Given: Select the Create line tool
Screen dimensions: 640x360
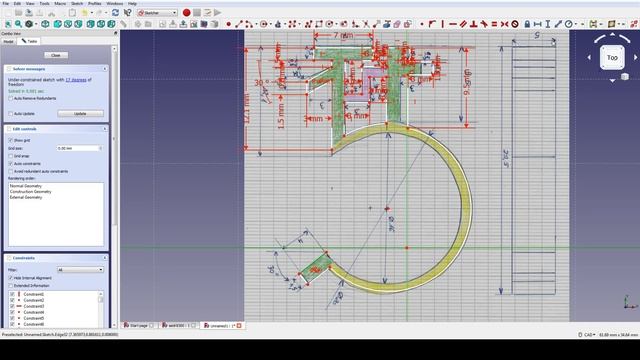Looking at the screenshot, I should 239,24.
